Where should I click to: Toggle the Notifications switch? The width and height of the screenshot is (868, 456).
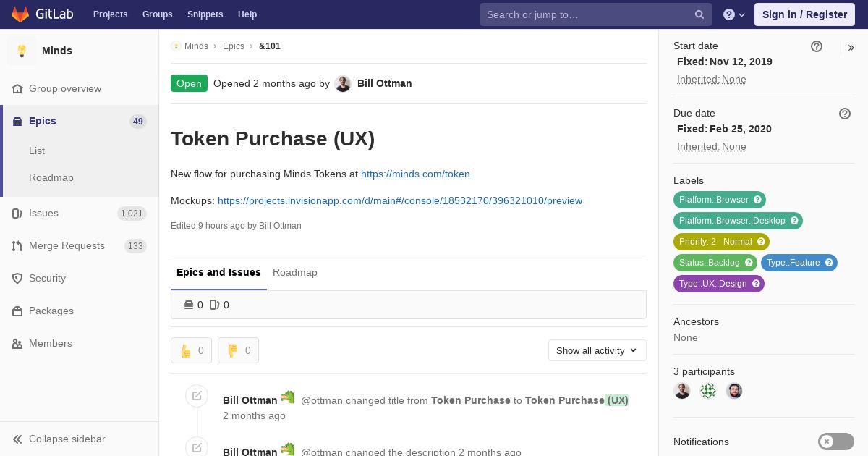point(836,442)
